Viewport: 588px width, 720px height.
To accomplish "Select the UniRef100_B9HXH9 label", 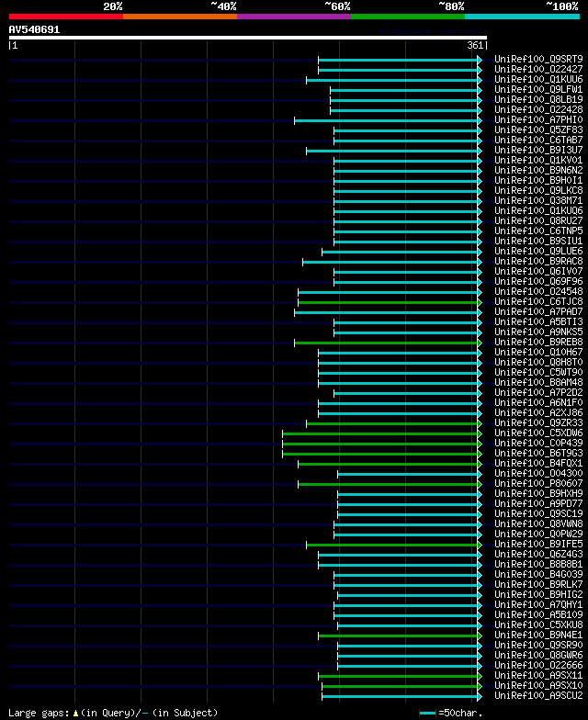I will pos(538,494).
